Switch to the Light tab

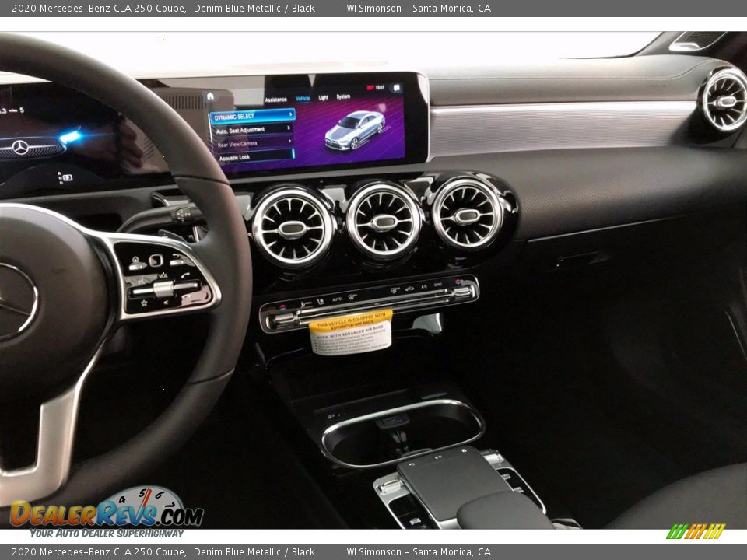(x=324, y=97)
